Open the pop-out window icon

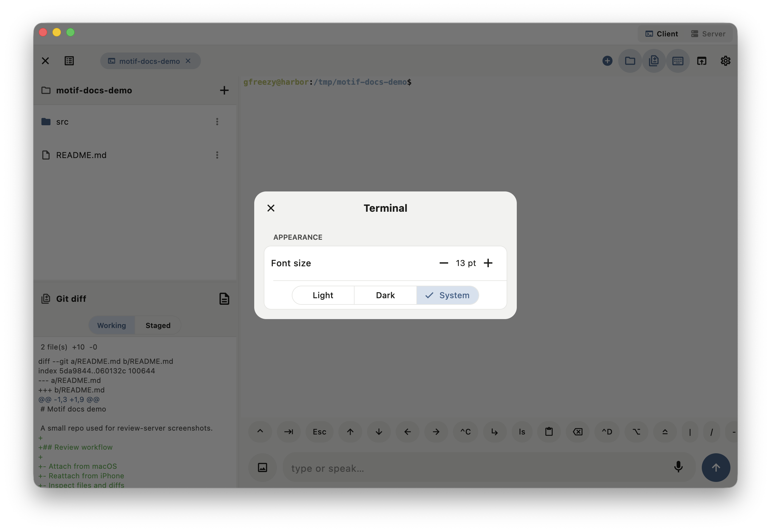702,61
